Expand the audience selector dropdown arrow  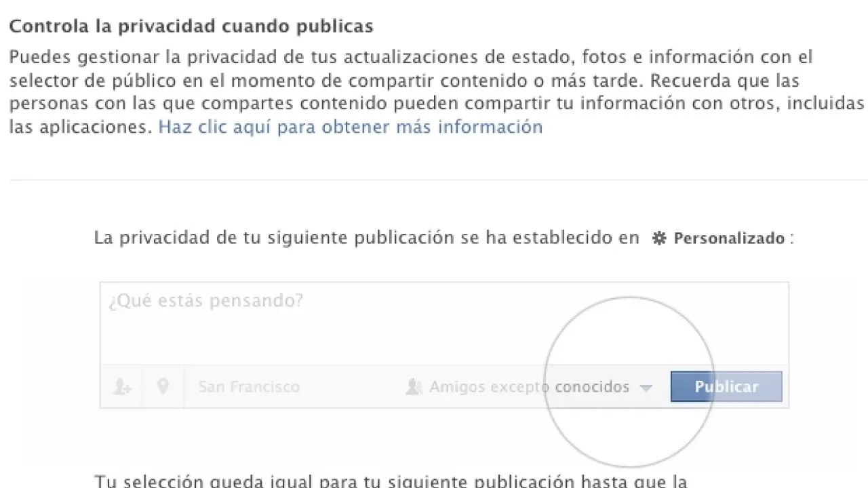pyautogui.click(x=646, y=388)
